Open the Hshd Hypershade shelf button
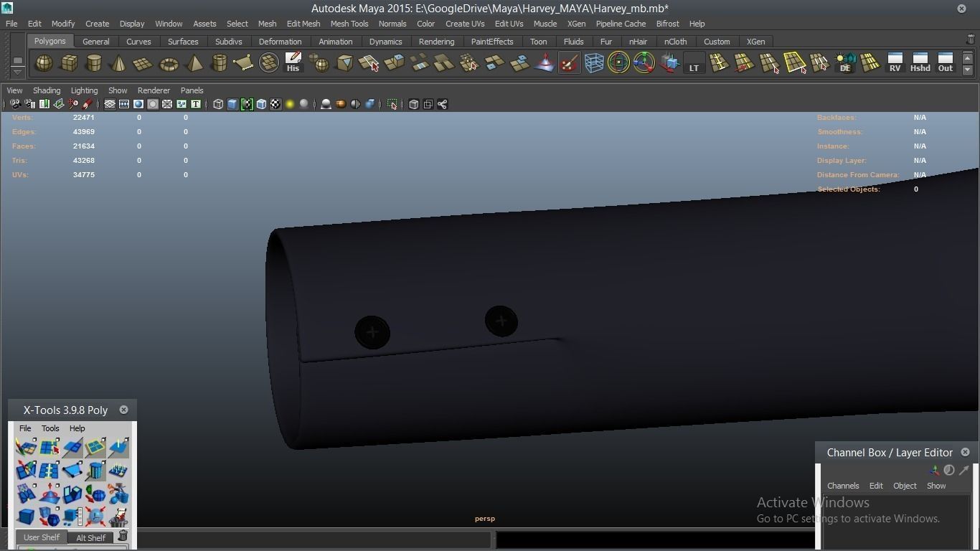Image resolution: width=980 pixels, height=551 pixels. point(920,63)
